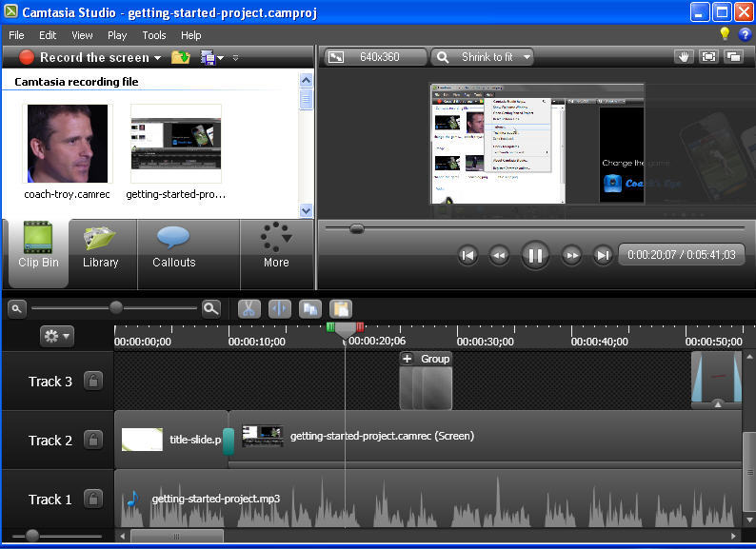Click the timeline horizontal scroll left arrow
The height and width of the screenshot is (549, 756).
coord(123,536)
